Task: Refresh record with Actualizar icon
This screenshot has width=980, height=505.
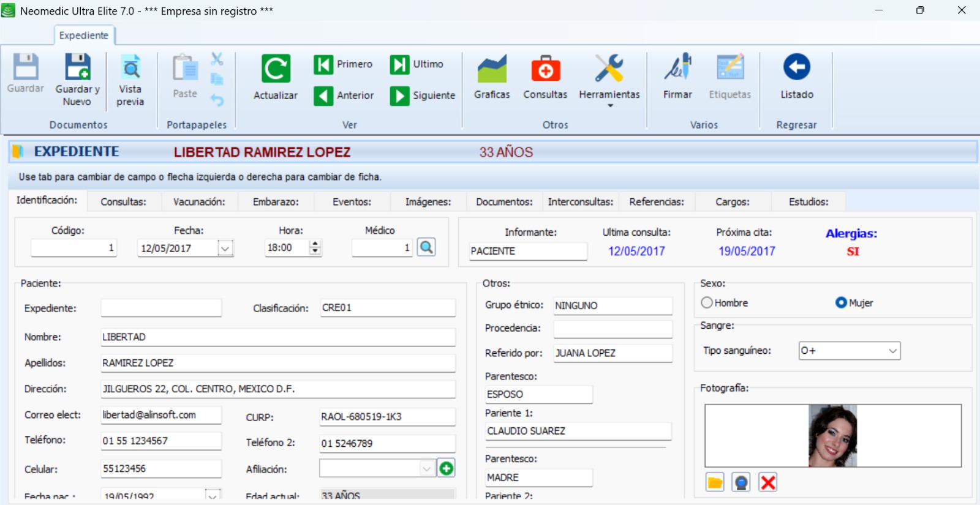Action: pos(275,69)
